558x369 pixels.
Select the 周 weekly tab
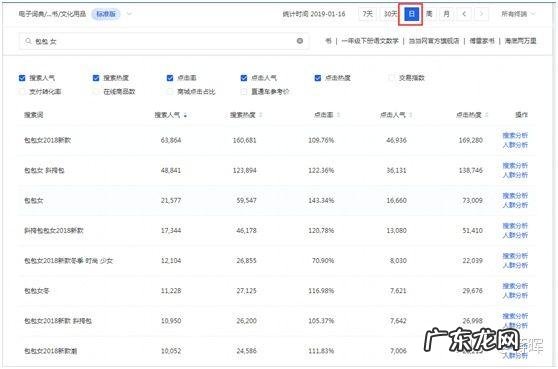pyautogui.click(x=429, y=14)
